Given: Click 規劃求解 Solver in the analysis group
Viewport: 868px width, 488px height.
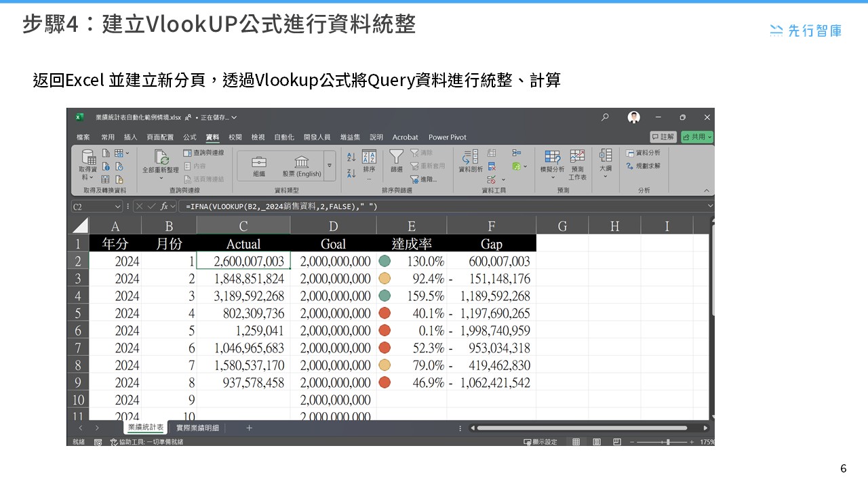Looking at the screenshot, I should pos(644,166).
